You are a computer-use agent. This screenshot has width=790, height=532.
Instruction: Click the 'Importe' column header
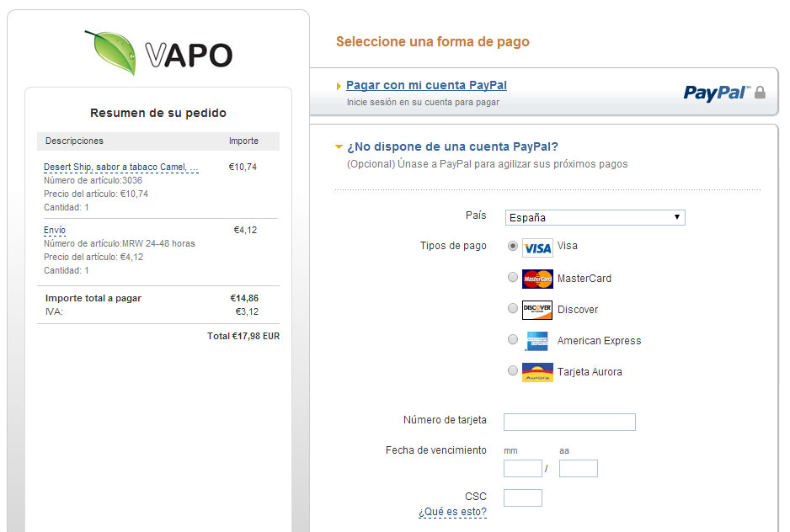pyautogui.click(x=243, y=141)
